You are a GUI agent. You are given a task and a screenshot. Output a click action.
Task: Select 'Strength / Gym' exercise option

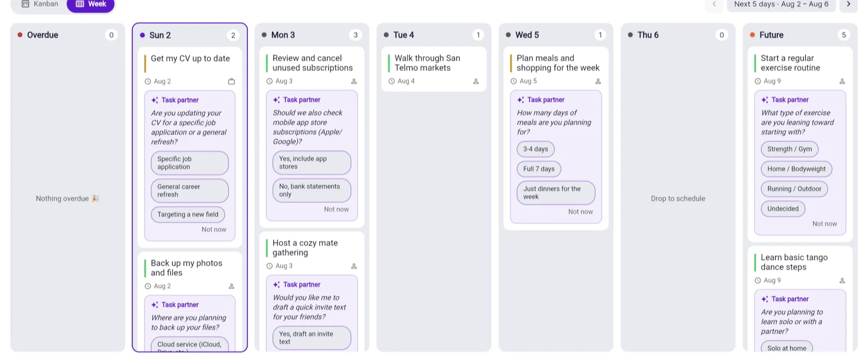coord(789,149)
